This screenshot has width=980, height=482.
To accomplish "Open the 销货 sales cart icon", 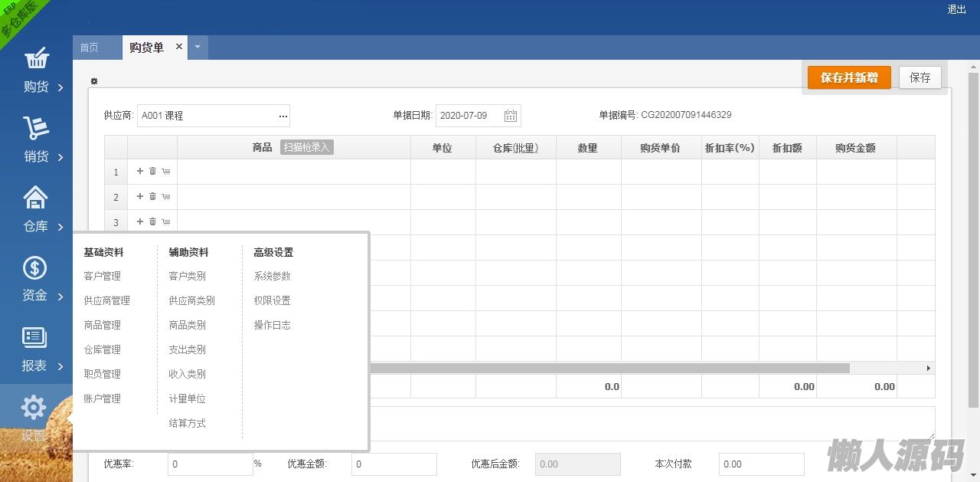I will pos(36,129).
